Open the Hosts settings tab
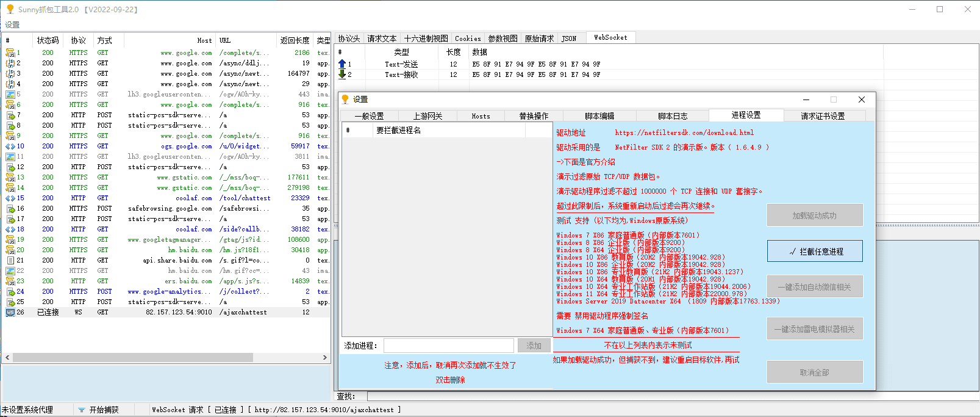The image size is (980, 417). [481, 116]
